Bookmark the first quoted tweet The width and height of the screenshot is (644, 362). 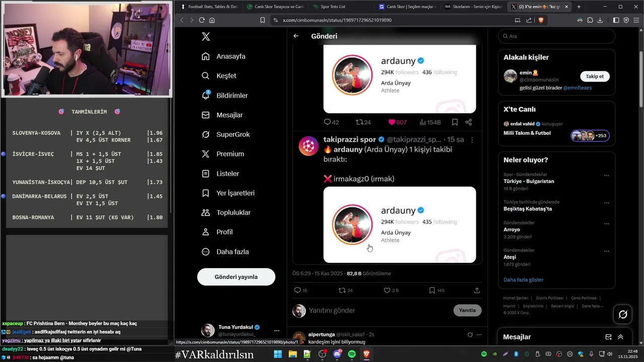click(x=455, y=122)
